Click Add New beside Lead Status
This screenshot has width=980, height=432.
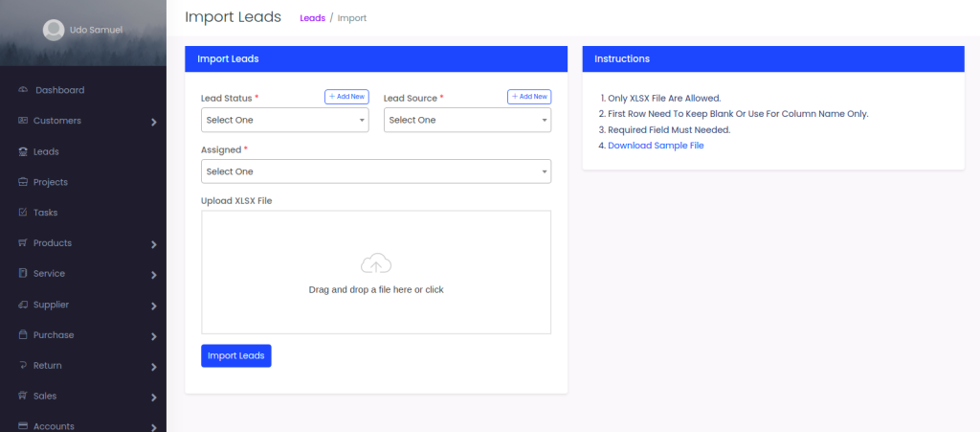(x=346, y=97)
